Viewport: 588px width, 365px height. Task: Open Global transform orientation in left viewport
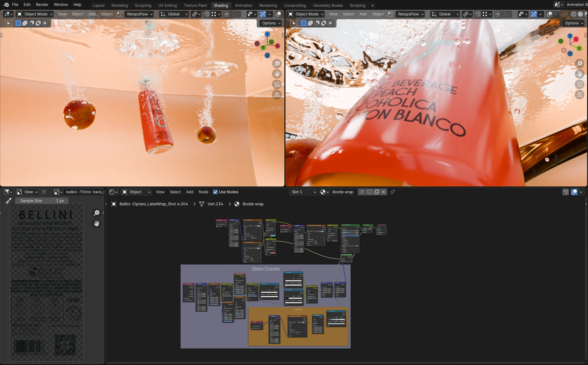pyautogui.click(x=174, y=14)
